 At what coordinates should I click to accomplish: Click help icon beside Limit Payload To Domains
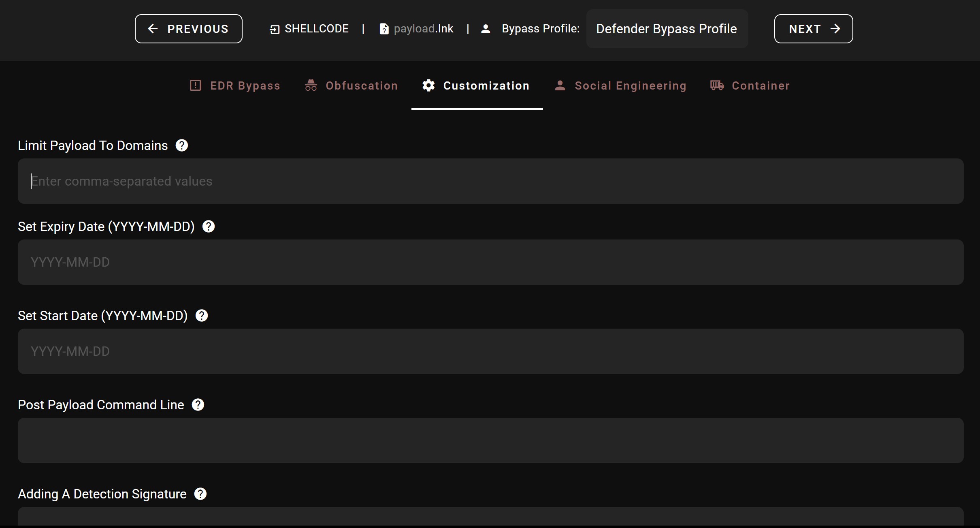click(x=182, y=145)
